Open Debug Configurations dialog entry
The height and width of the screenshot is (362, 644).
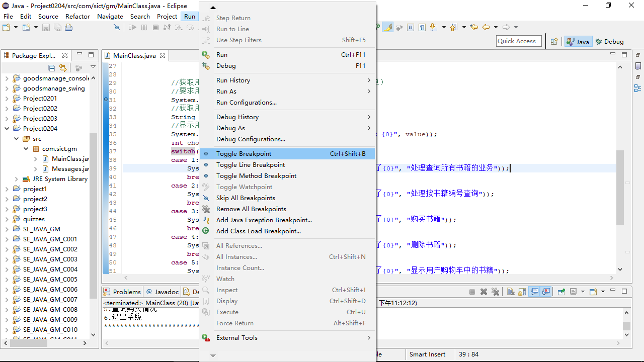pos(287,139)
